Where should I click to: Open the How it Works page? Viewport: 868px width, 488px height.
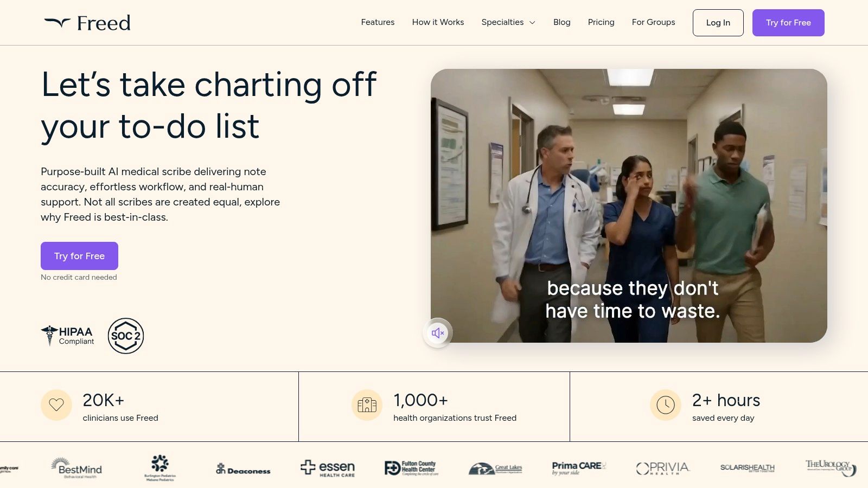[438, 22]
